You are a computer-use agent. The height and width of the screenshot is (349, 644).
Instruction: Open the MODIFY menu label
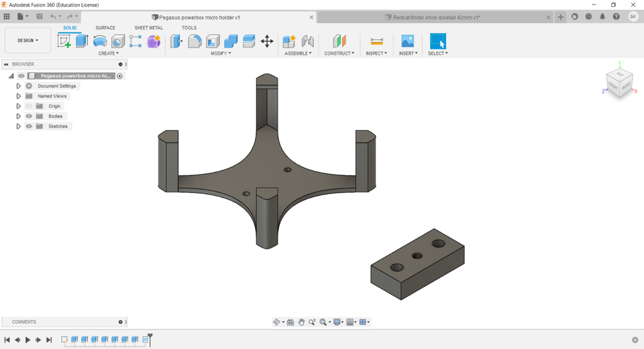[x=220, y=53]
